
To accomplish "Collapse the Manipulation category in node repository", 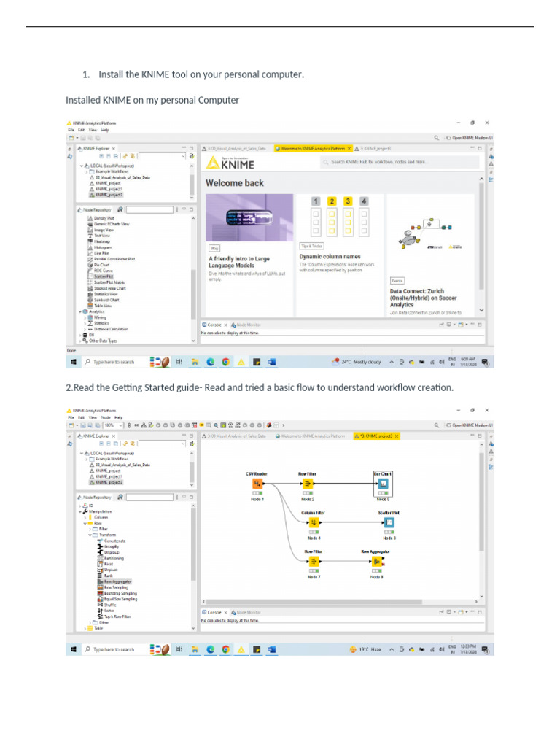I will coord(80,511).
